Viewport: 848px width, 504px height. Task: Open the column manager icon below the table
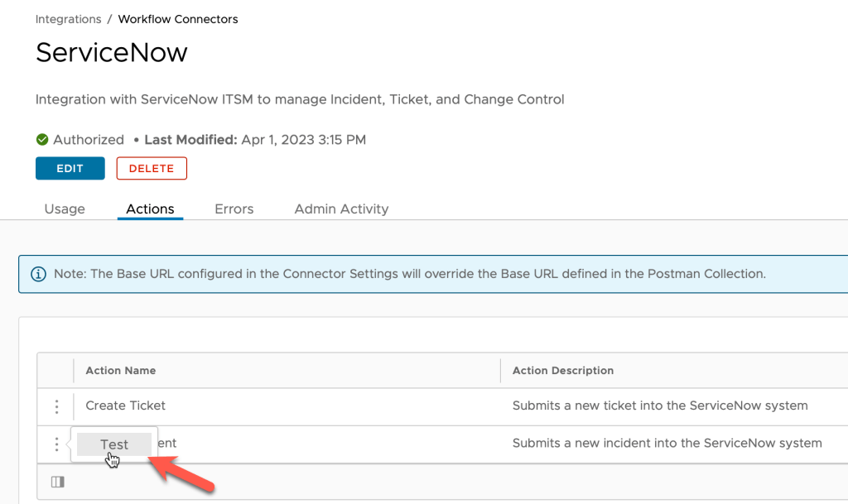coord(57,482)
